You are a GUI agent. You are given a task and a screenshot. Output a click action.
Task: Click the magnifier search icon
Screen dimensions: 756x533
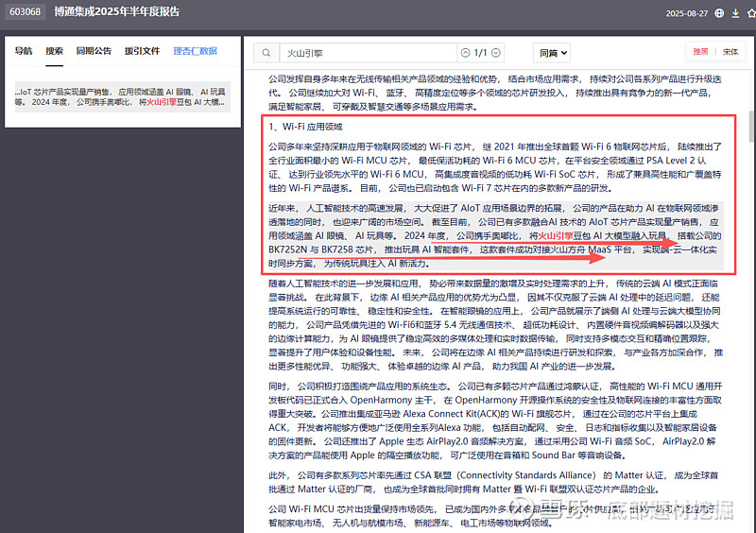tap(266, 53)
